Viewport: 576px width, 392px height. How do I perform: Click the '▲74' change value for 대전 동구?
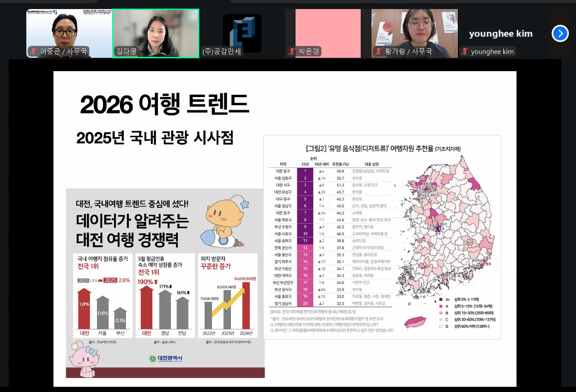click(x=321, y=213)
